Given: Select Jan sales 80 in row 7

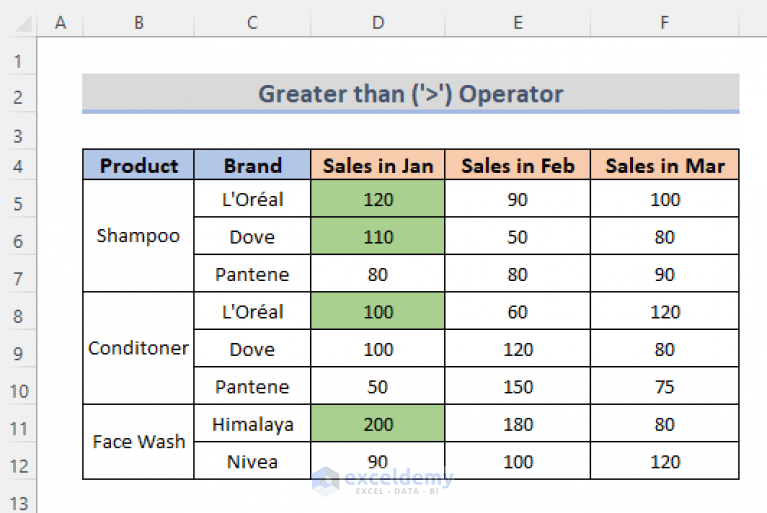Looking at the screenshot, I should point(378,274).
